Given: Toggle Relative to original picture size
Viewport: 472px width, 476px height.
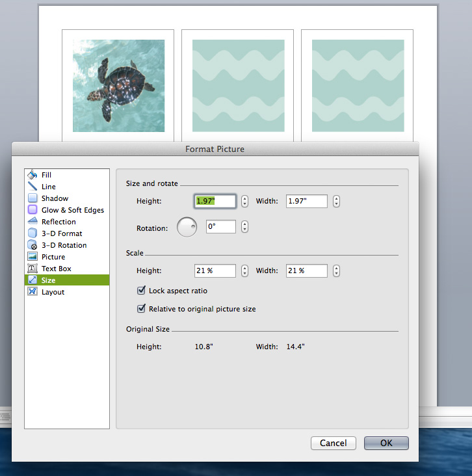Looking at the screenshot, I should pos(141,308).
